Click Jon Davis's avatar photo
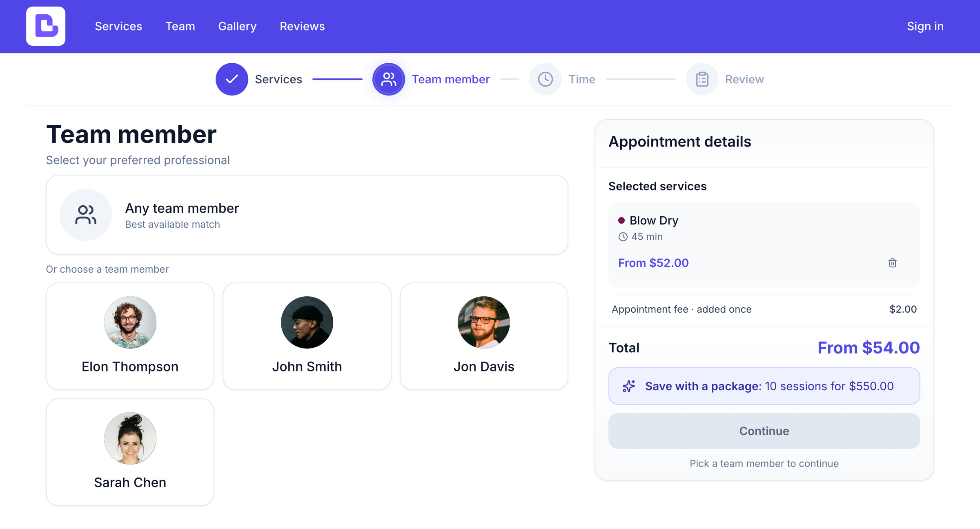Viewport: 980px width, 529px height. 484,322
